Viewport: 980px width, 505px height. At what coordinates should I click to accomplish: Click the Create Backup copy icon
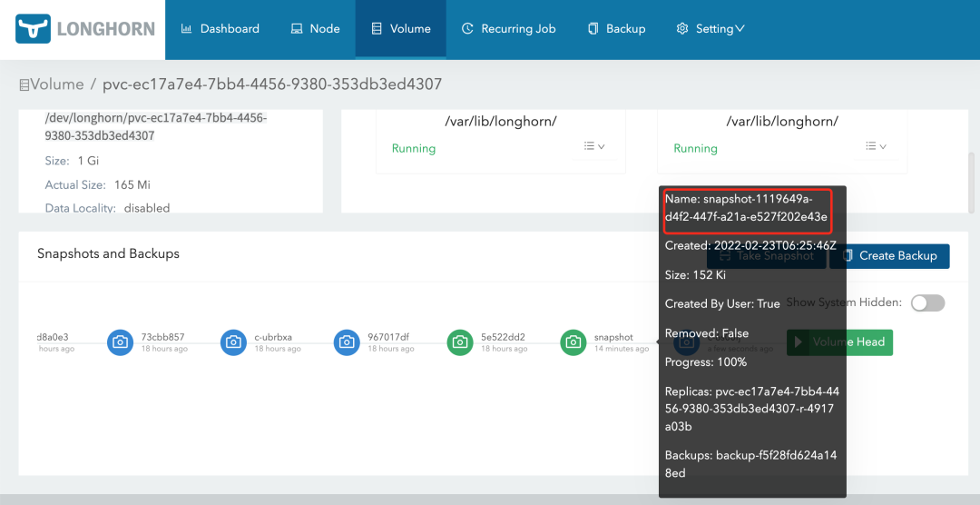(847, 256)
